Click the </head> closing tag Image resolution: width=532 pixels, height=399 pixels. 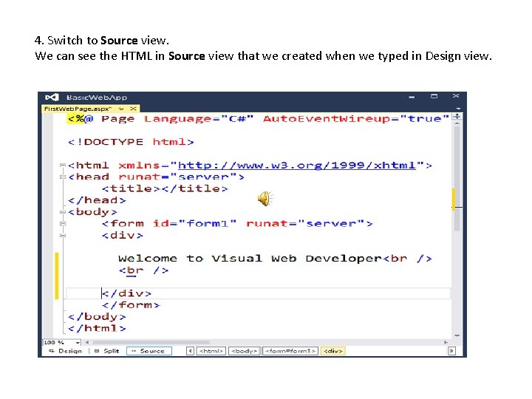(97, 200)
